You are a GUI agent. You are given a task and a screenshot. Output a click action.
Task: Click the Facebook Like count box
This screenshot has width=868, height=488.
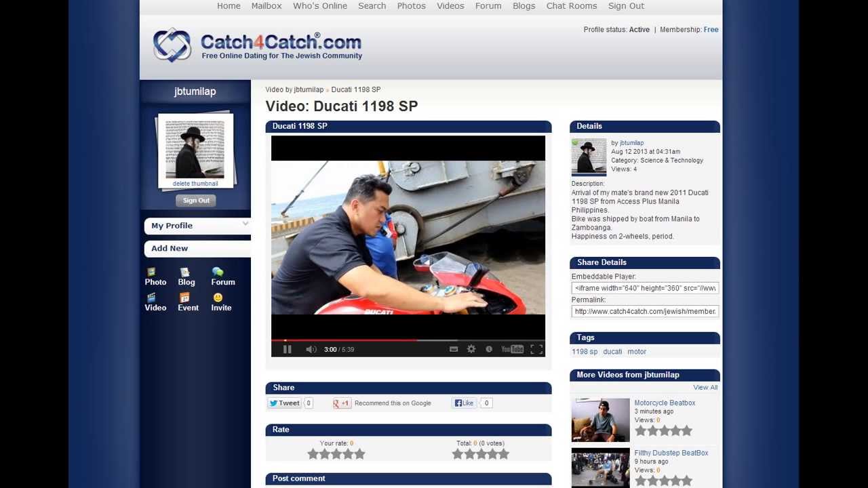click(x=486, y=403)
